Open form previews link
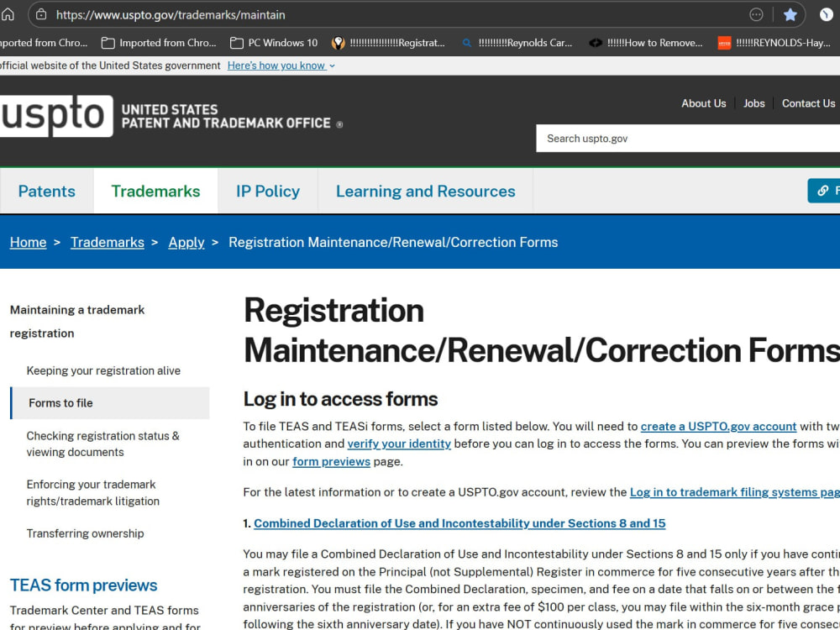 331,461
